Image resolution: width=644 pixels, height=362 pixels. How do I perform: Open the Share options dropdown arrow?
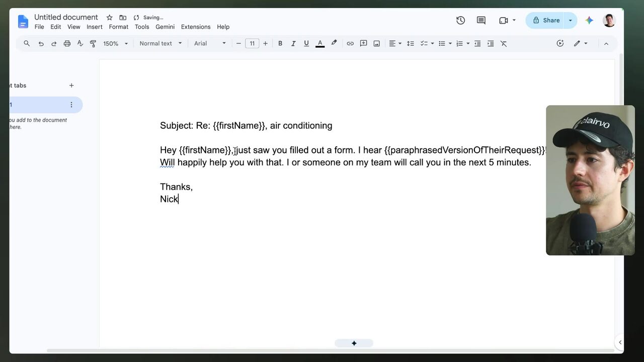click(570, 20)
